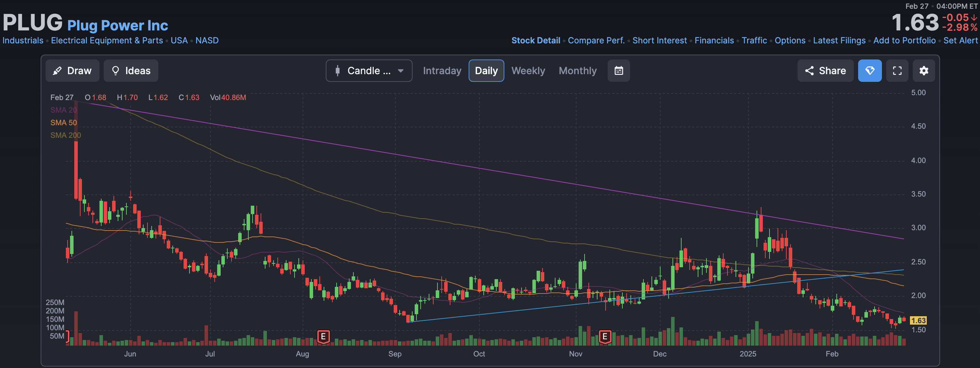Enter fullscreen chart mode
The image size is (980, 368).
897,71
